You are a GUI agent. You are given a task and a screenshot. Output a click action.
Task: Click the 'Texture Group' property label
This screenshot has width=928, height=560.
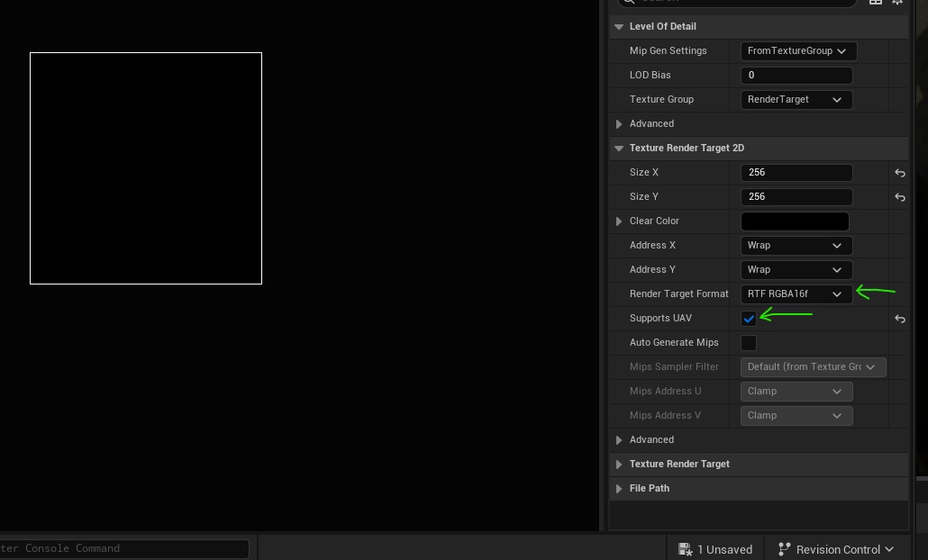(661, 99)
